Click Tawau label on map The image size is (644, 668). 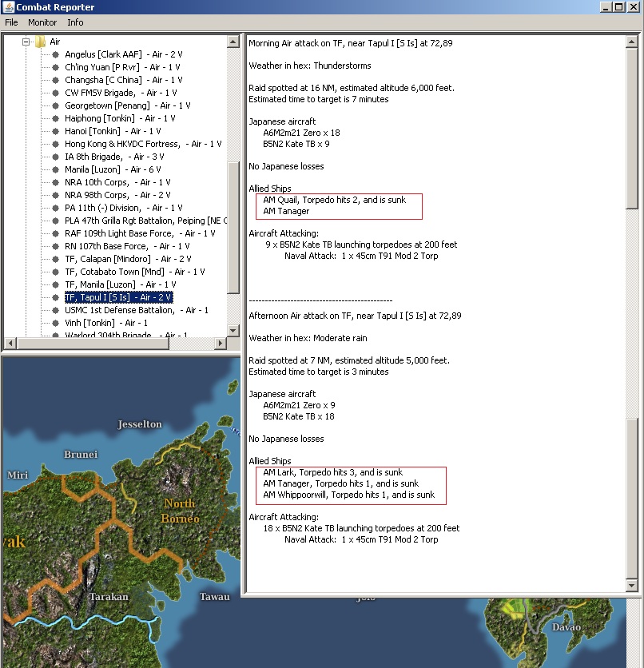tap(215, 596)
